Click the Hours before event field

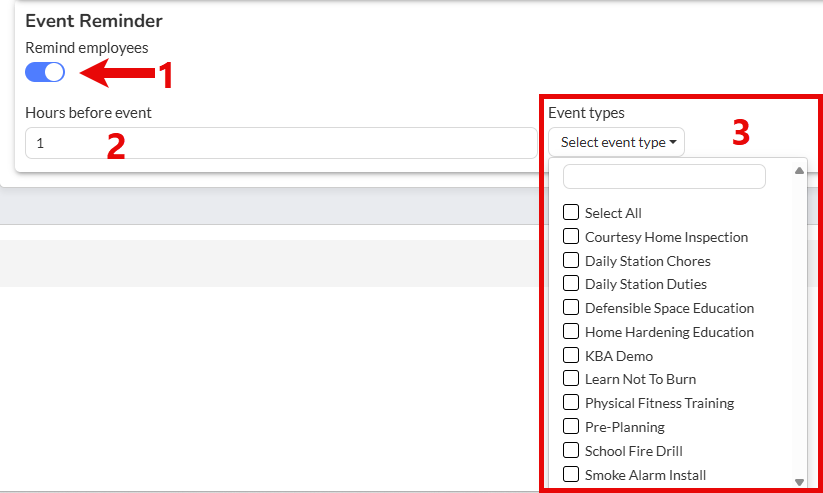pyautogui.click(x=280, y=143)
